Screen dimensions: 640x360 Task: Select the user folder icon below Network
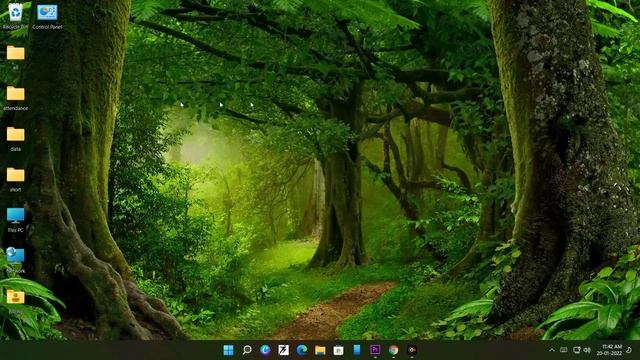(x=16, y=301)
